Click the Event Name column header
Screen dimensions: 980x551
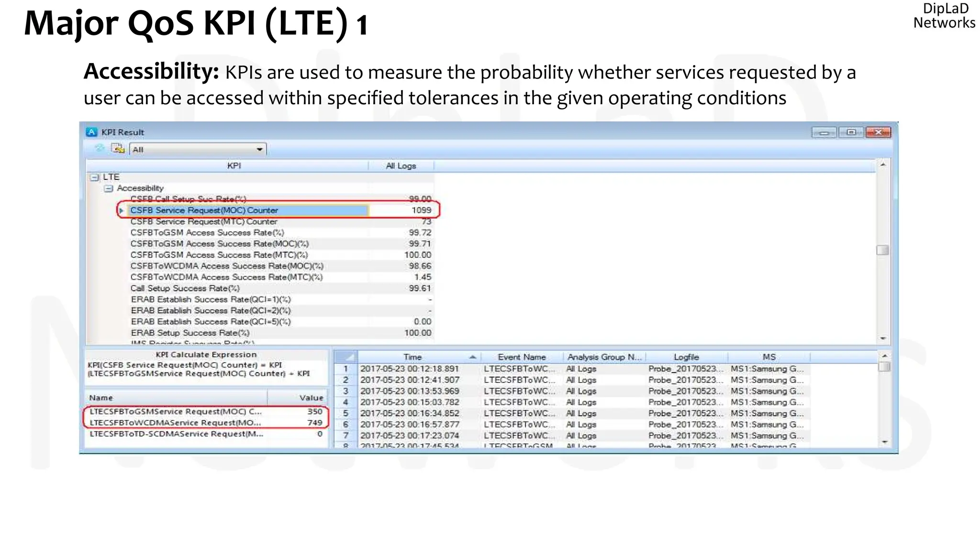point(522,357)
